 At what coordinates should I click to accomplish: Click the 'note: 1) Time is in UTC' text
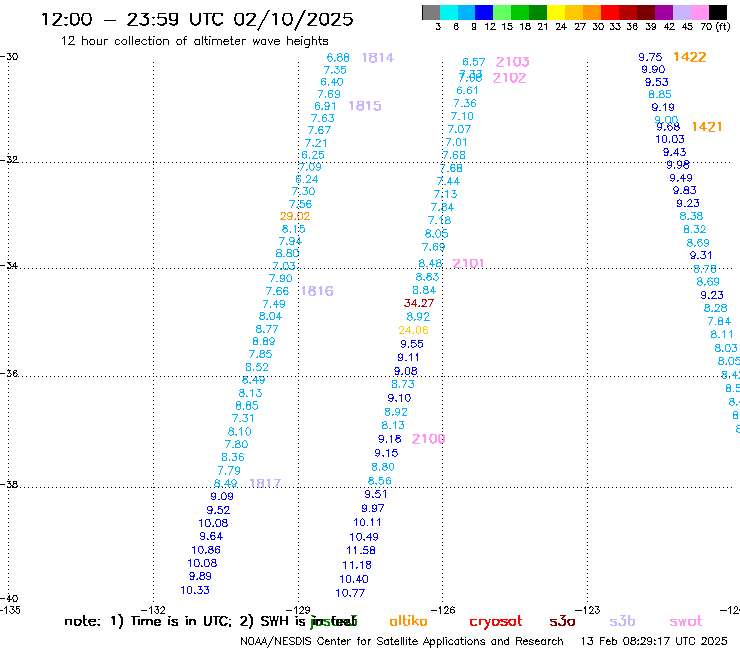pos(148,621)
